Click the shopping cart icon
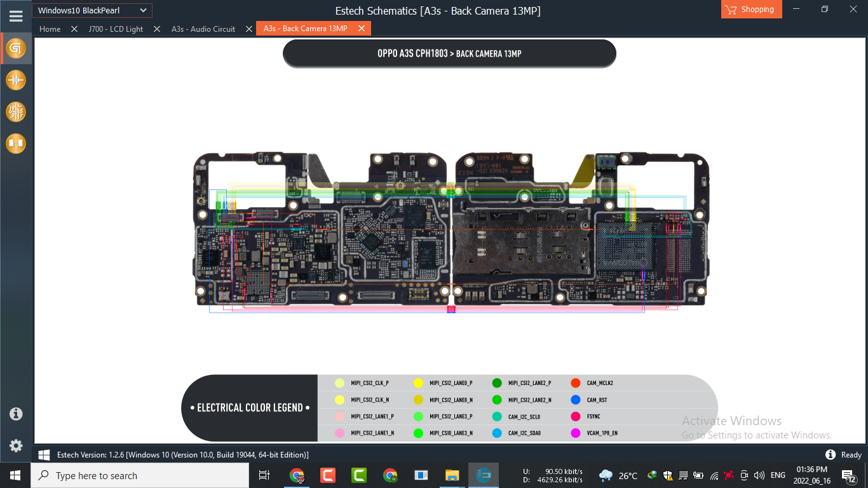 [x=731, y=10]
